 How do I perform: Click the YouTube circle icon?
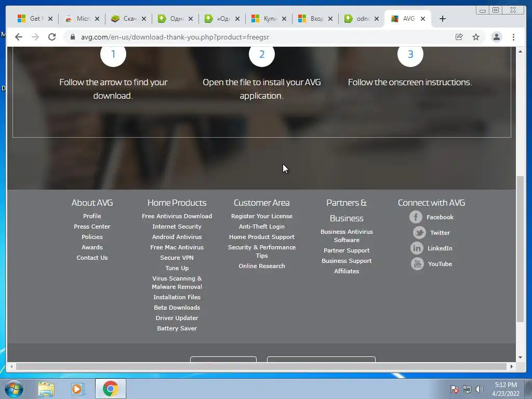tap(417, 263)
